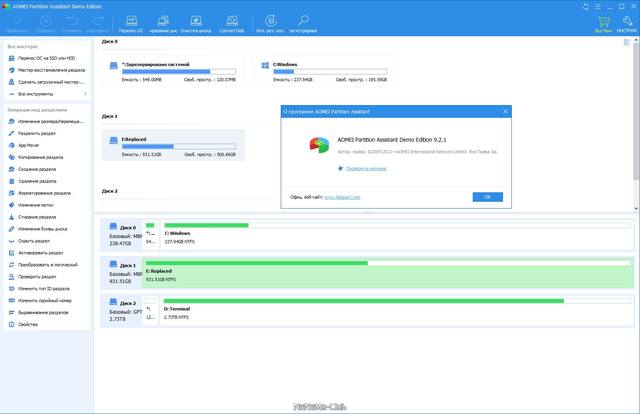Click the vertical scrollbar of partition list
Screen dimensions: 640x414
(636, 110)
